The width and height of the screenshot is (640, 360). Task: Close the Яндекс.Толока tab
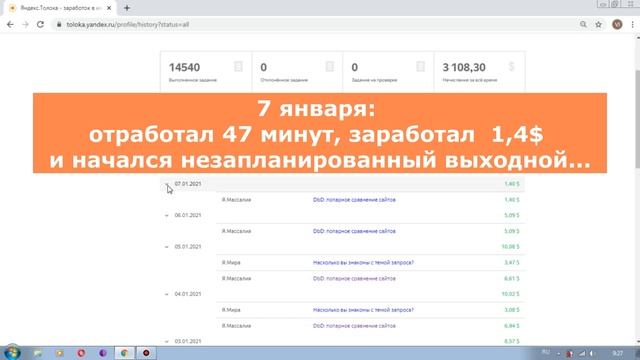pyautogui.click(x=109, y=8)
